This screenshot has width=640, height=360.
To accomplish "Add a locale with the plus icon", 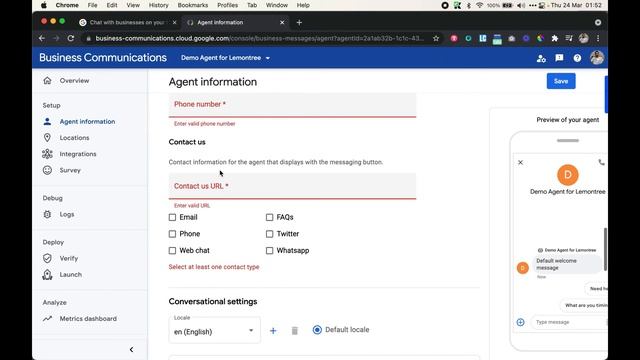I will click(x=273, y=331).
